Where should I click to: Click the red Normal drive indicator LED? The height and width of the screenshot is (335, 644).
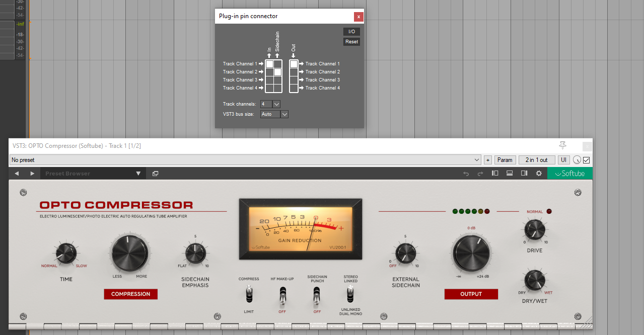(549, 211)
